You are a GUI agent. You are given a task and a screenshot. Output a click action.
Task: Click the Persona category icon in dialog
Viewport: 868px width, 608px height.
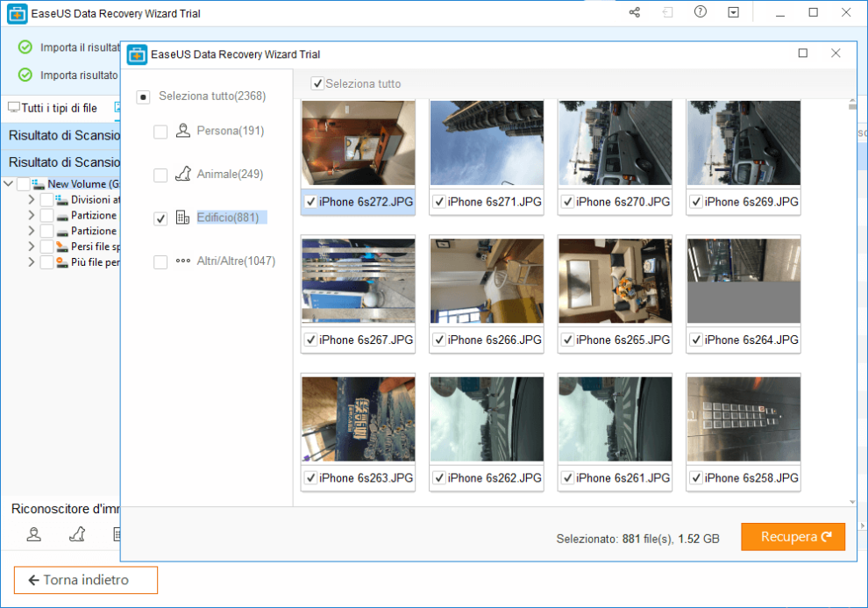tap(182, 131)
